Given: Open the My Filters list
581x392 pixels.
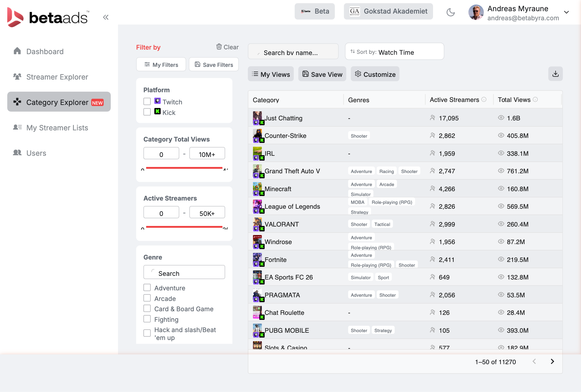Looking at the screenshot, I should tap(161, 64).
